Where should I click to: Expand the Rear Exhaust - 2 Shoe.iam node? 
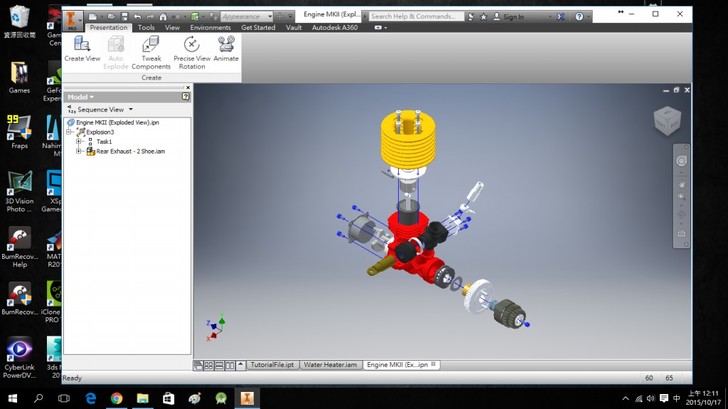(79, 151)
